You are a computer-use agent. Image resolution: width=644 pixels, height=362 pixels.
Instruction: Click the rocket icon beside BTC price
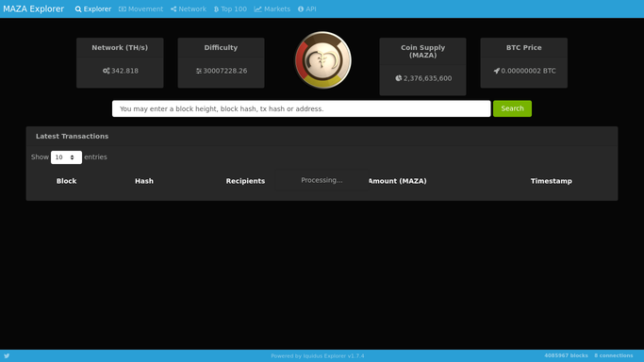click(x=497, y=71)
